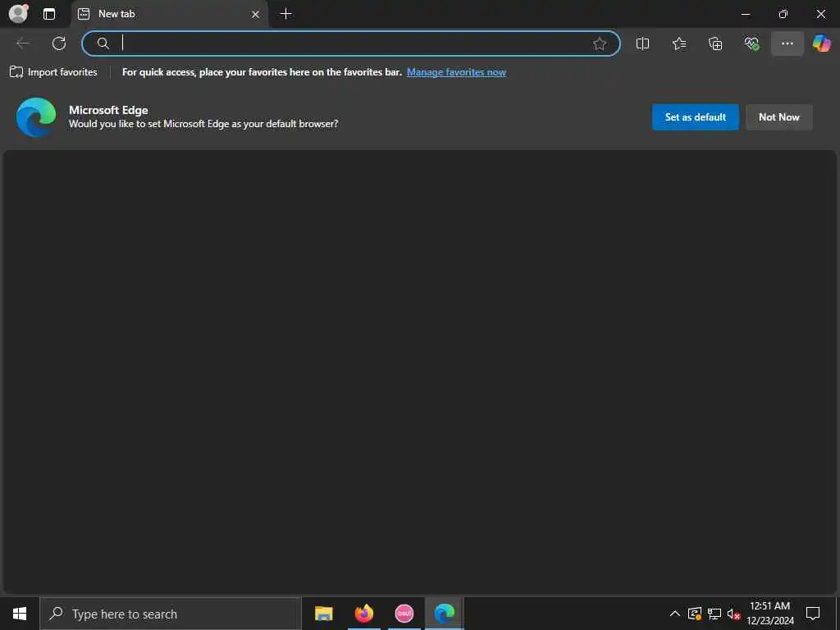This screenshot has width=840, height=630.
Task: Open the tray update status icon
Action: coord(695,614)
